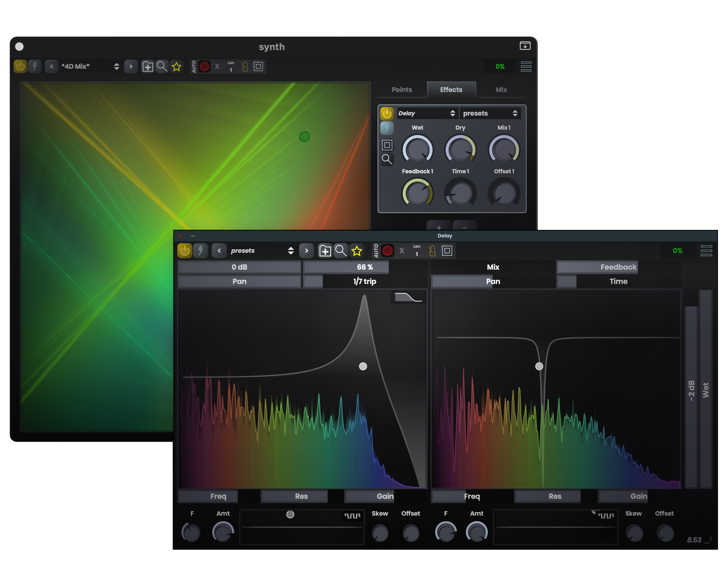Click the green point on XY pad

coord(305,136)
